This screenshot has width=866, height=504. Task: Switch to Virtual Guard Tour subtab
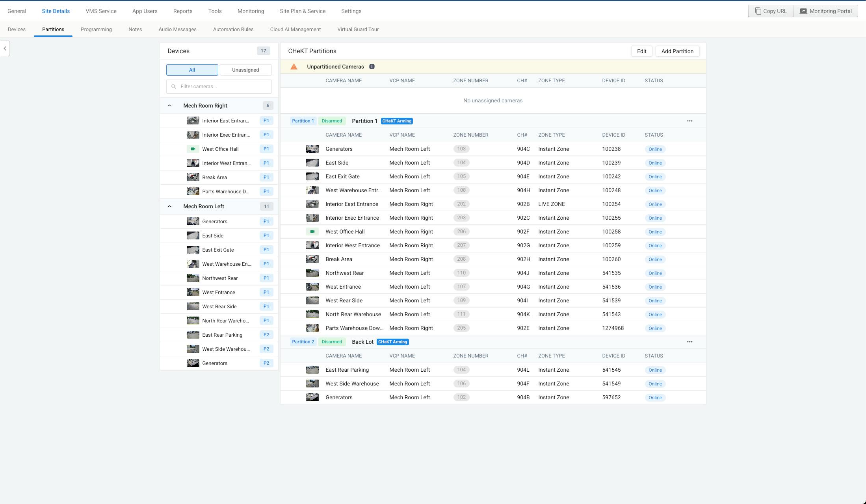[x=358, y=29]
